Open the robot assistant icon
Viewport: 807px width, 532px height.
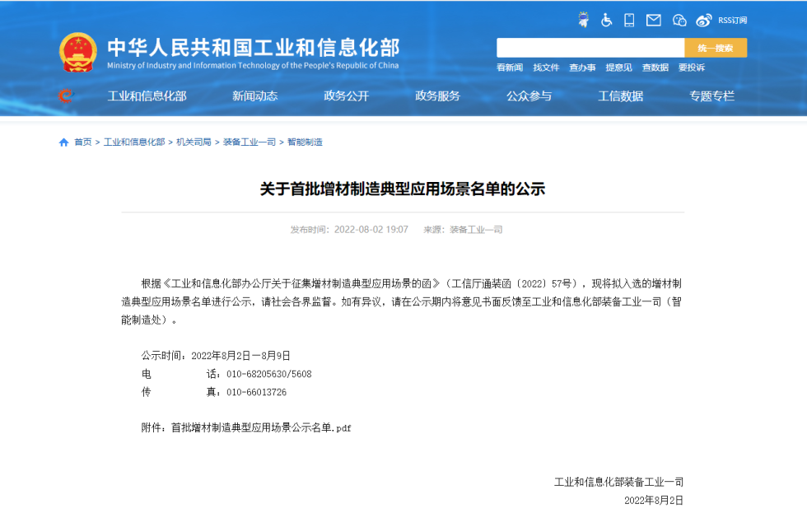[584, 20]
